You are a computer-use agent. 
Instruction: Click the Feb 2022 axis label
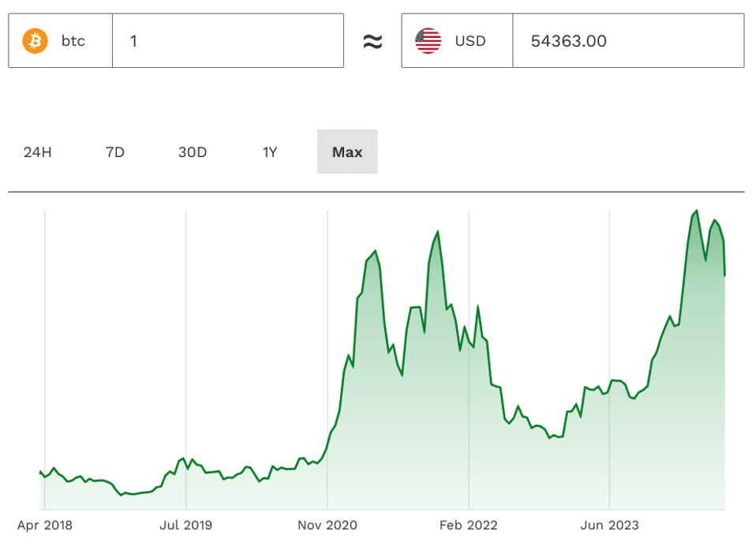point(469,525)
